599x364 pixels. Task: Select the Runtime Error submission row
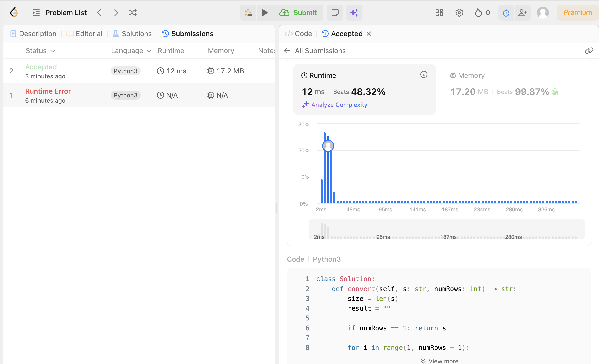point(139,95)
